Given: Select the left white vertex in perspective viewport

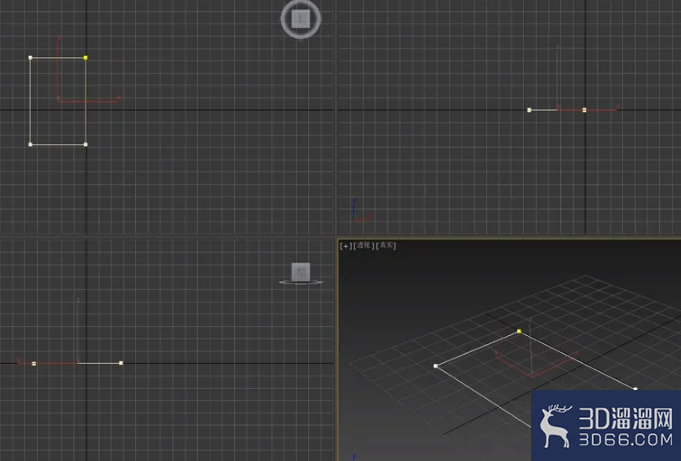Looking at the screenshot, I should tap(436, 366).
